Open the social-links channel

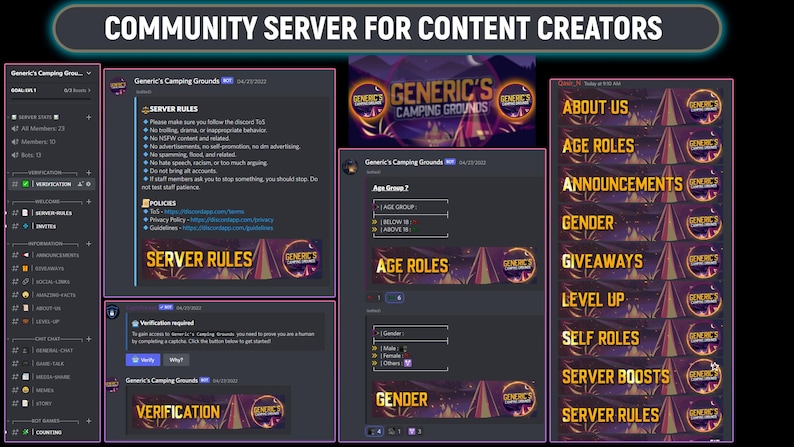(51, 281)
